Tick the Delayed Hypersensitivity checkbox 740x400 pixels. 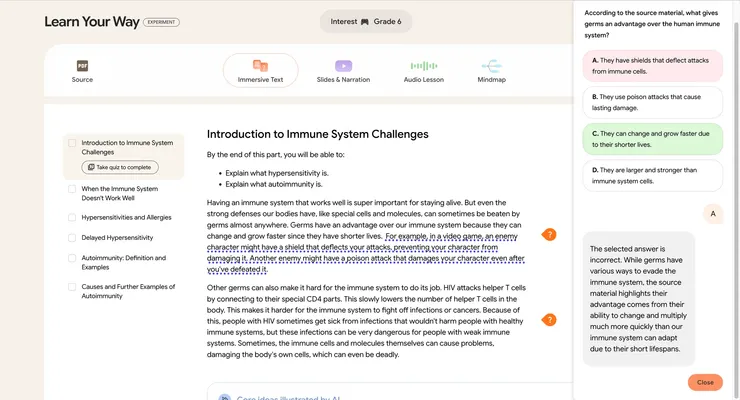[x=72, y=237]
